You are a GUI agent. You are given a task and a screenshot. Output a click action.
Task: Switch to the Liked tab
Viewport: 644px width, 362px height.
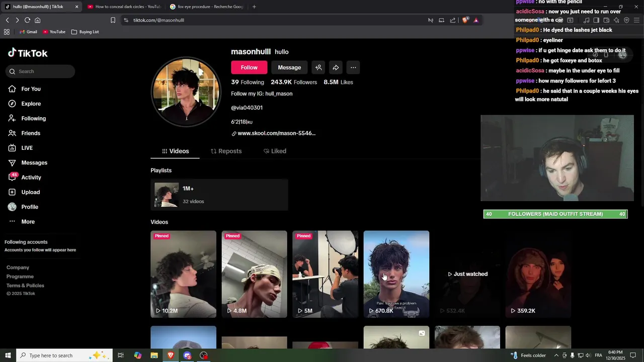tap(275, 151)
